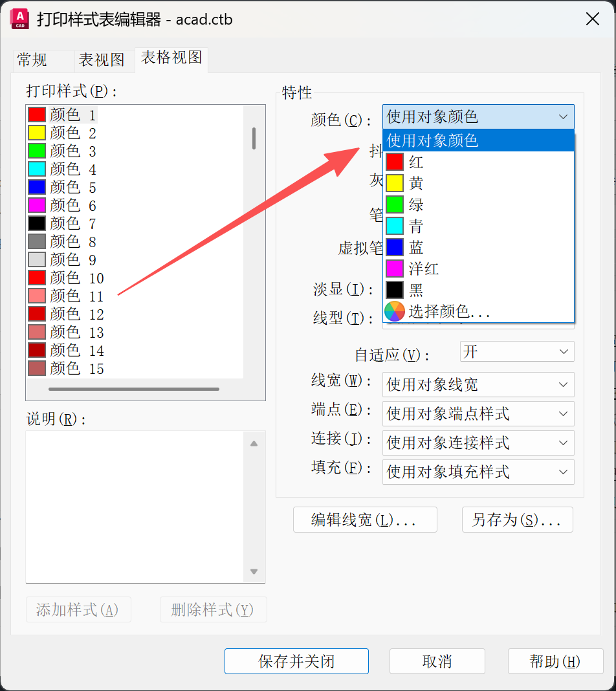Click the red swatch of 颜色 1
The width and height of the screenshot is (616, 691).
pos(37,115)
